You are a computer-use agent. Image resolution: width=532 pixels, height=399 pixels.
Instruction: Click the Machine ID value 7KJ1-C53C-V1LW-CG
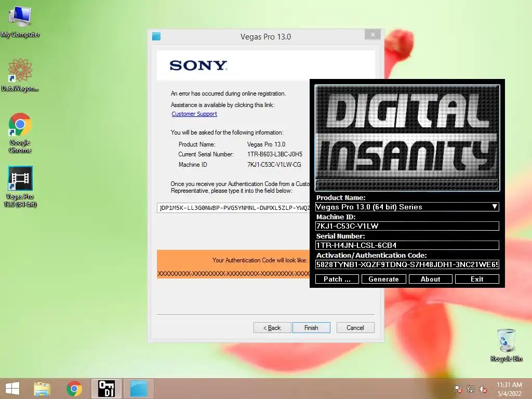click(274, 165)
